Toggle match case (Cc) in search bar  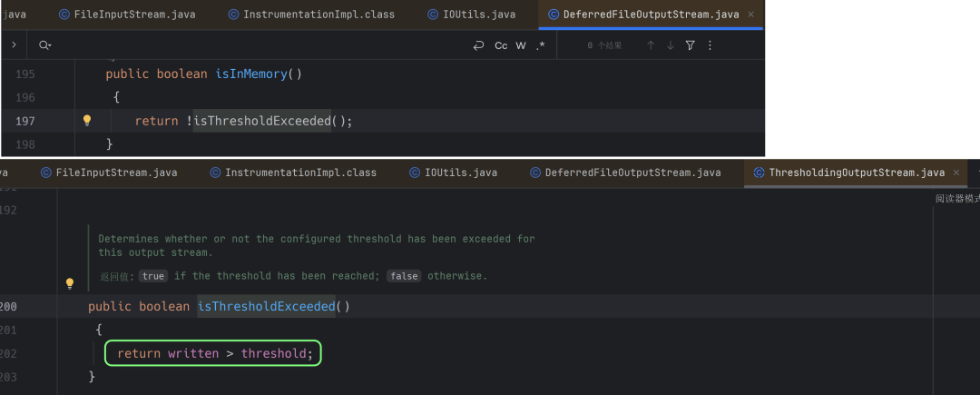coord(501,45)
